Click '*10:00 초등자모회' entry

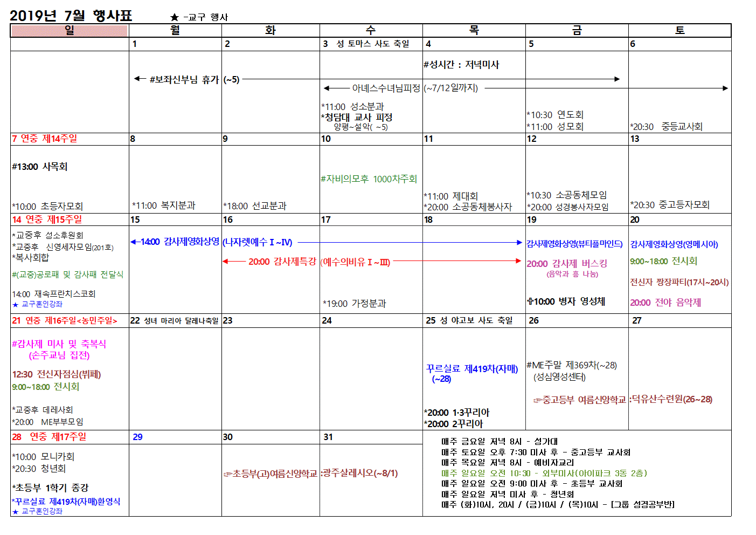(47, 207)
